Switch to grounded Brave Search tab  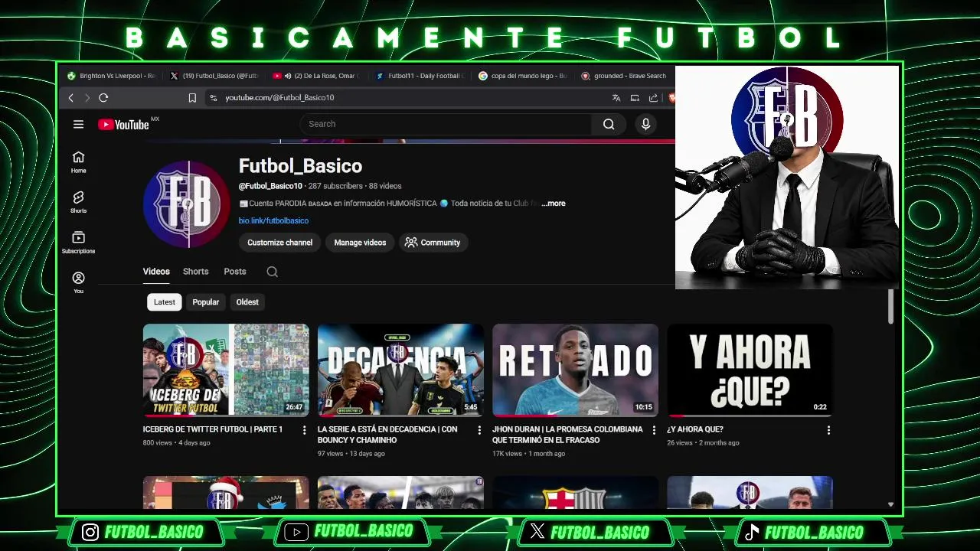tap(624, 76)
